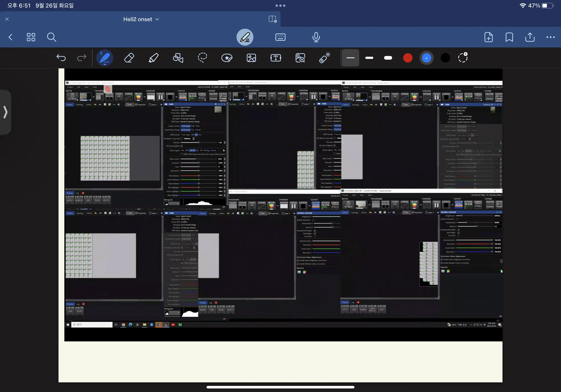
Task: Open the sticker elements tool
Action: (x=227, y=58)
